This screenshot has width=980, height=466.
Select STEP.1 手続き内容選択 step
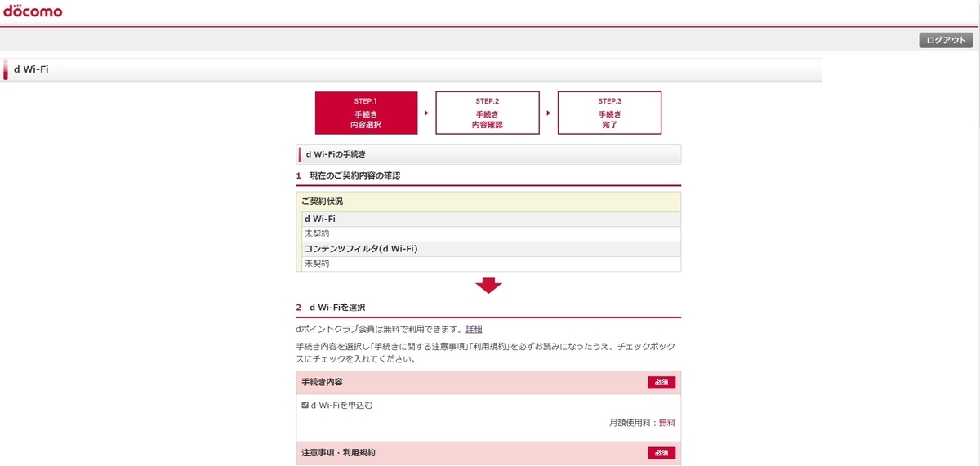366,113
